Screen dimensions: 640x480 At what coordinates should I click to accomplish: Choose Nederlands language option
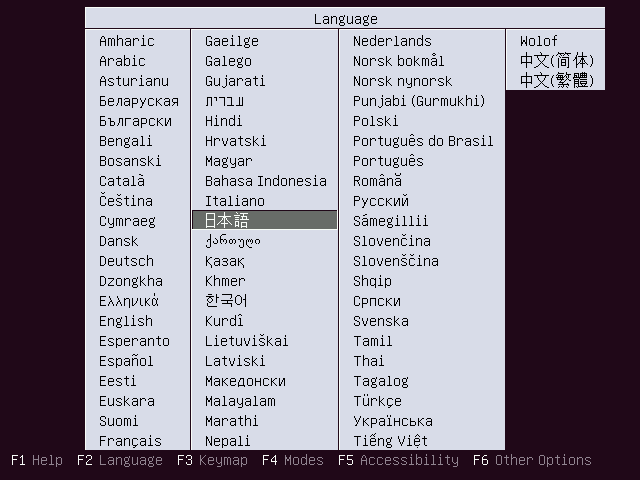click(x=392, y=41)
